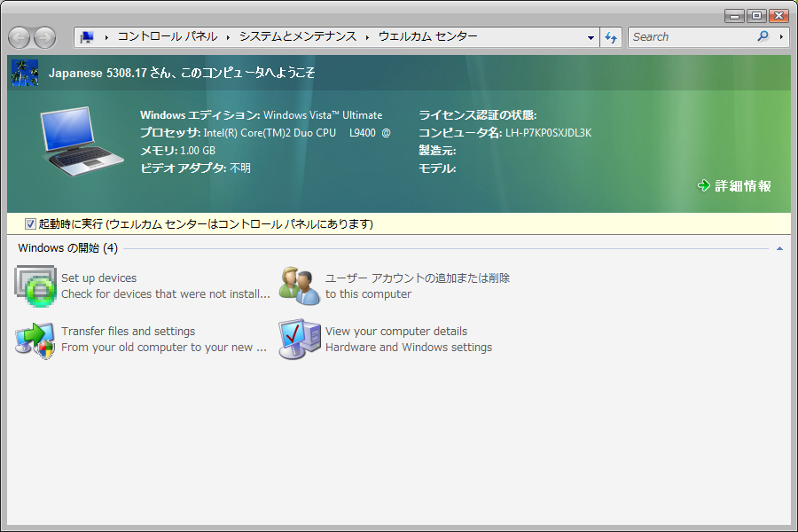Open Transfer files and settings link
This screenshot has height=532, width=798.
tap(129, 331)
